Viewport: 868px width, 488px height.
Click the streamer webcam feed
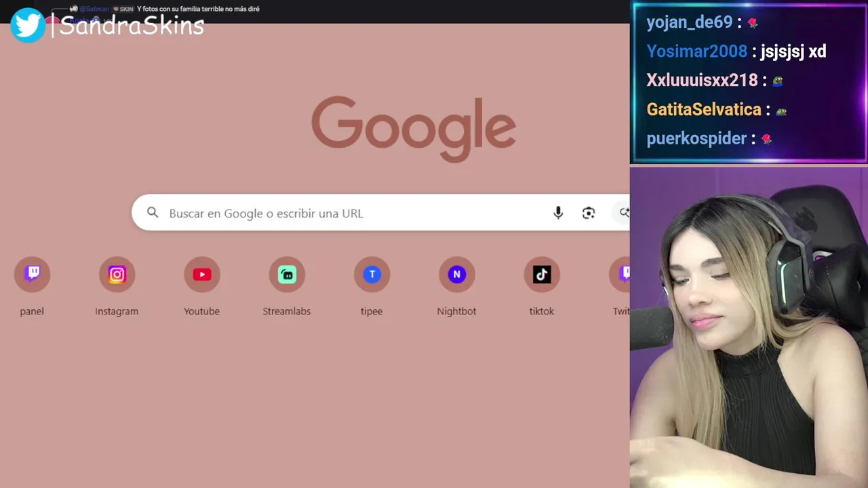click(749, 327)
